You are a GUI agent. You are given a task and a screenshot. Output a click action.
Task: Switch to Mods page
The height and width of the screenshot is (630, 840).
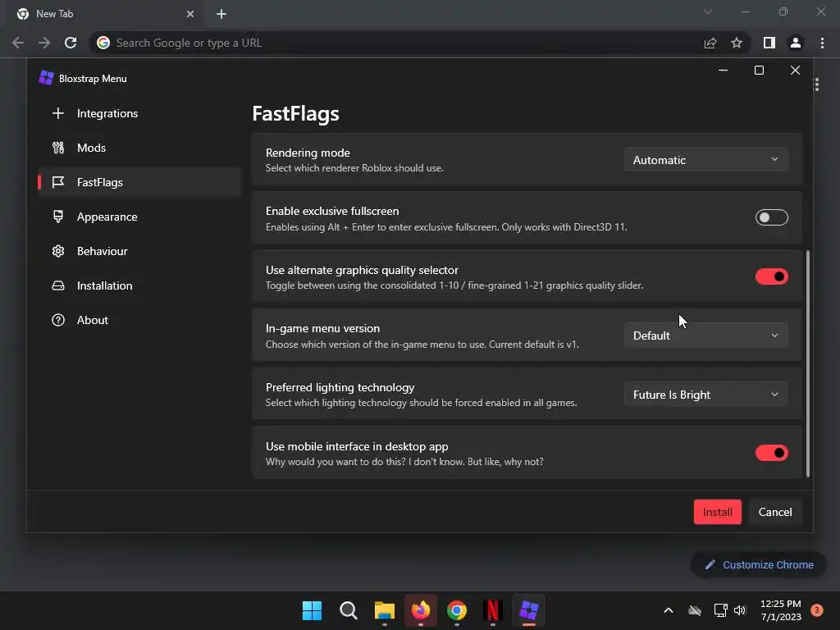tap(139, 148)
